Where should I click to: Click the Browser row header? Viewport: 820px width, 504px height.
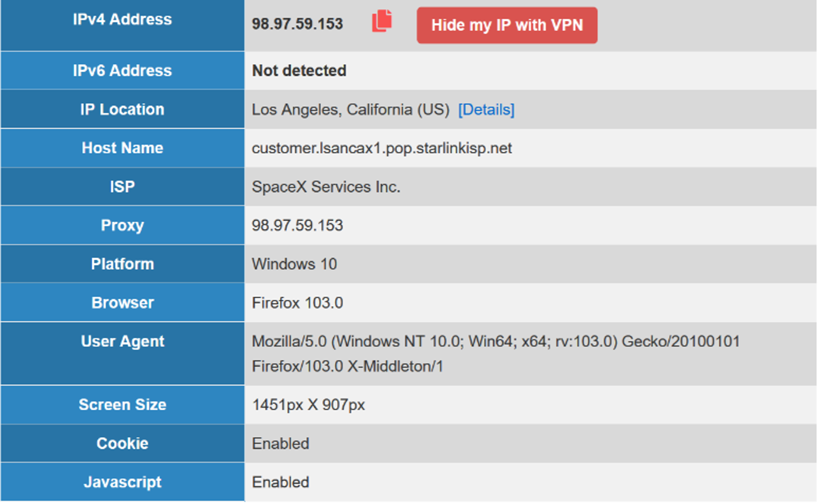(x=122, y=302)
